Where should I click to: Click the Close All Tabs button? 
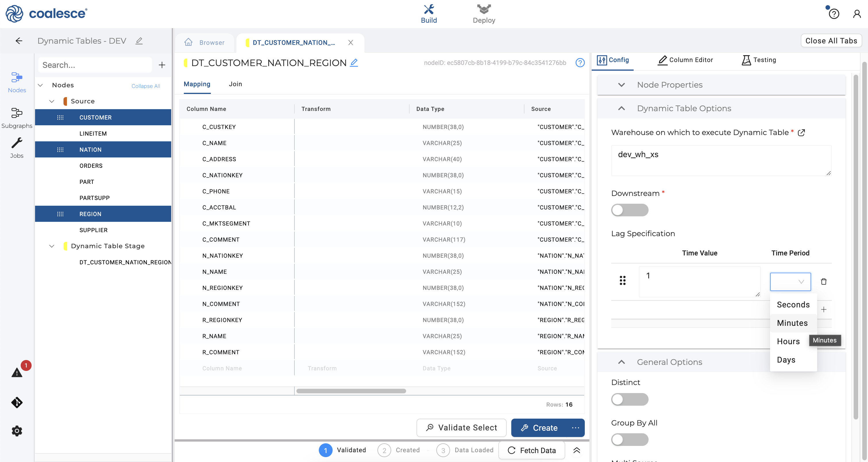click(x=831, y=41)
